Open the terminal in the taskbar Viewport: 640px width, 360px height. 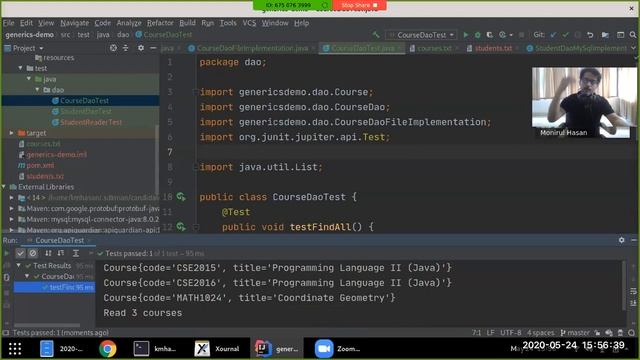(x=156, y=349)
